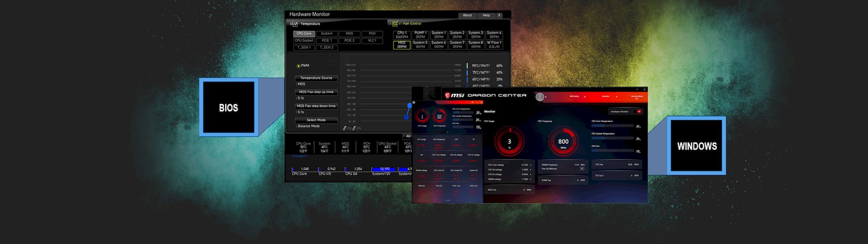Screen dimensions: 868x244
Task: Select the W Flow 1 button
Action: pos(494,45)
